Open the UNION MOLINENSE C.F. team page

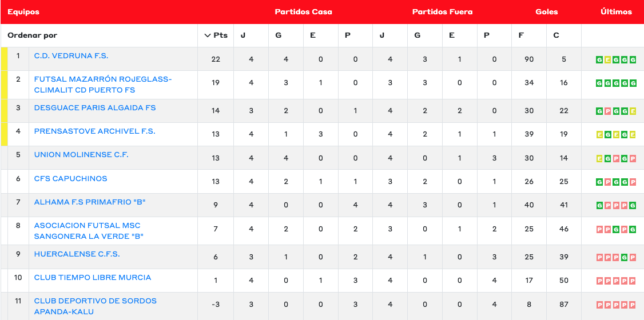81,155
